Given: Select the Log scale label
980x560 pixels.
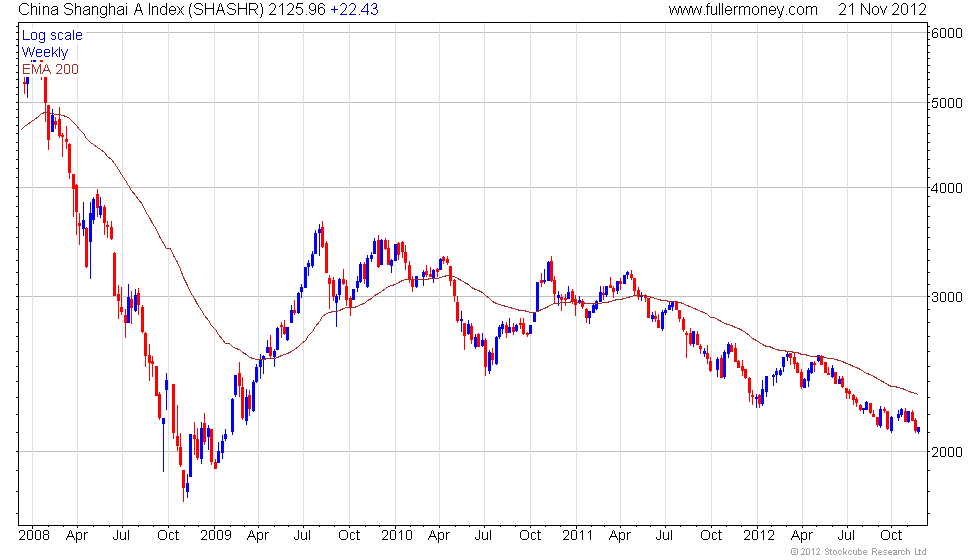Looking at the screenshot, I should [52, 36].
